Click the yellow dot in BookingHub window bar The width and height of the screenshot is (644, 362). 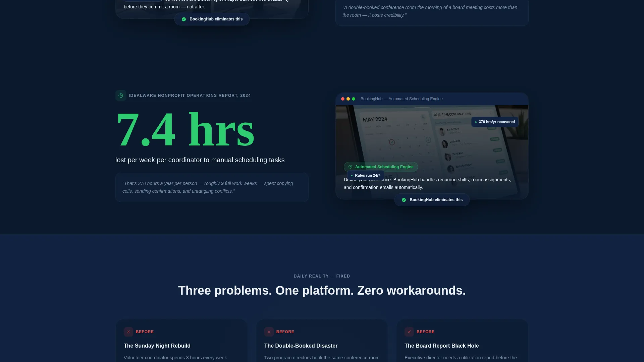pos(348,99)
